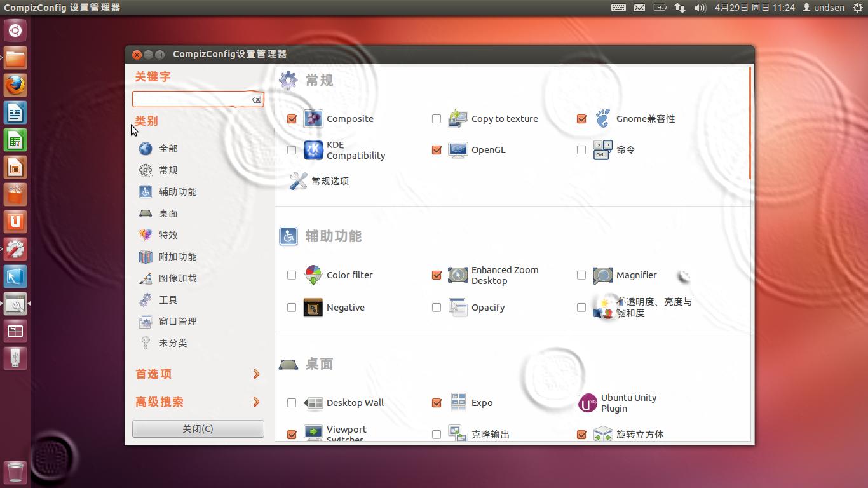868x488 pixels.
Task: Open the Opacify plugin icon
Action: tap(458, 308)
